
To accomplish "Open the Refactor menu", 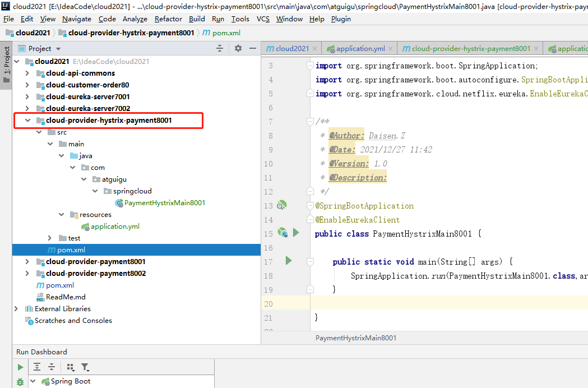I will click(x=168, y=19).
